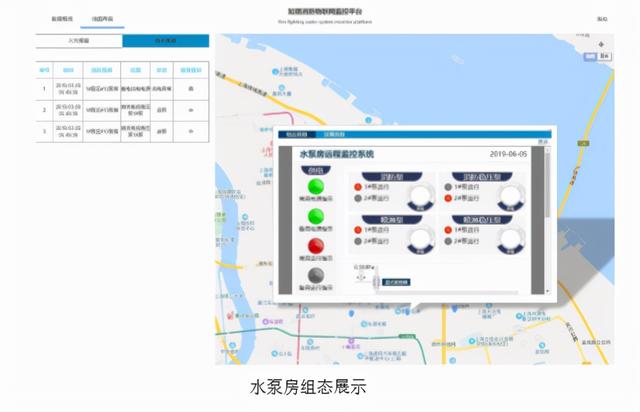Image resolution: width=640 pixels, height=412 pixels.
Task: Click red 2# pump status dot in top-right pump group
Action: 448,198
